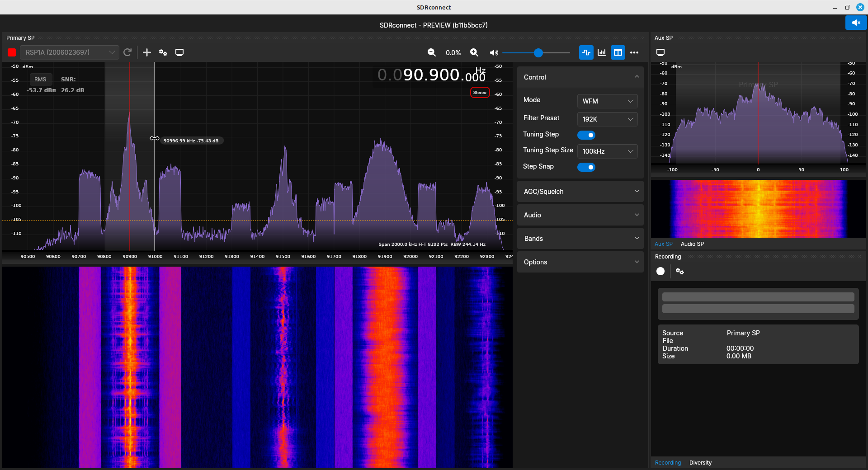
Task: Open device settings gears in Primary SP
Action: pyautogui.click(x=163, y=52)
